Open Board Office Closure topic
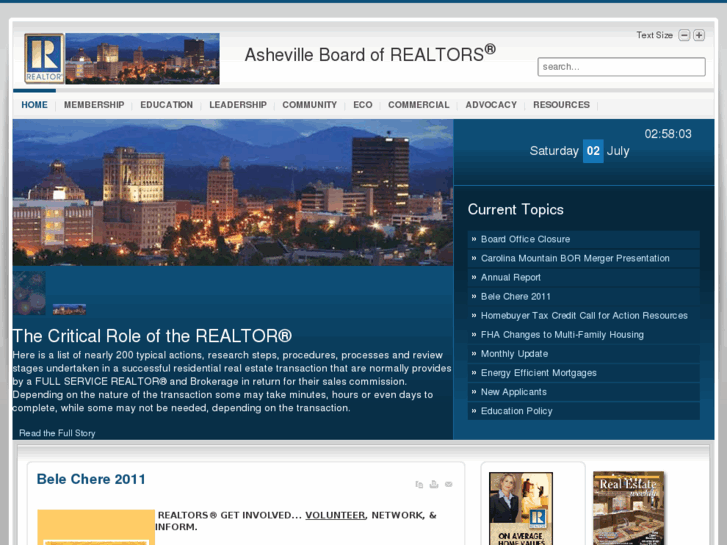727x545 pixels. click(584, 239)
